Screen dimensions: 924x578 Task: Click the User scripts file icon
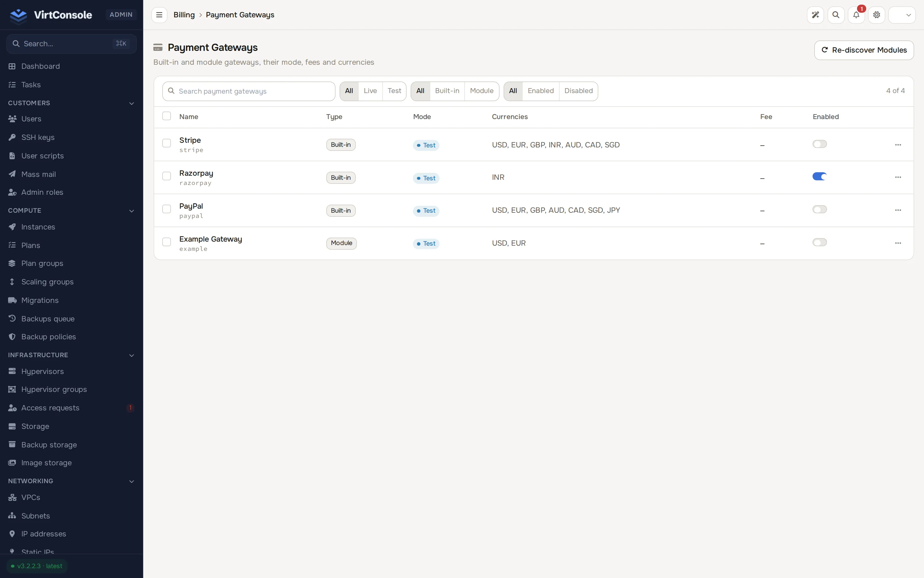(x=12, y=155)
